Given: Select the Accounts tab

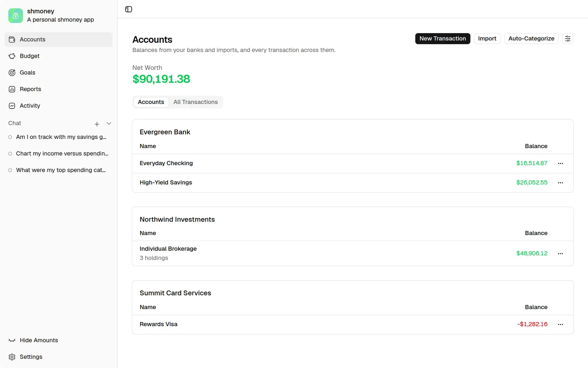Looking at the screenshot, I should [x=151, y=102].
